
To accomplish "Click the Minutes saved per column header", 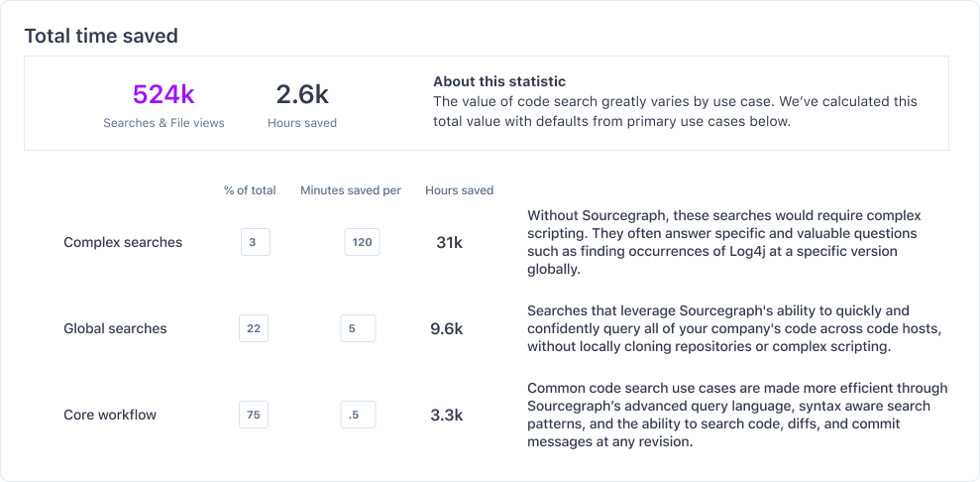I will coord(351,190).
